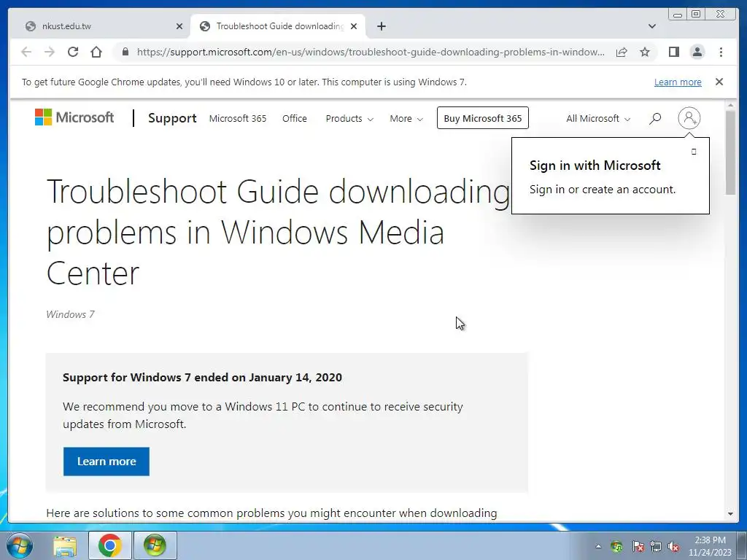This screenshot has height=560, width=747.
Task: Dismiss the Chrome update notification bar
Action: coord(719,82)
